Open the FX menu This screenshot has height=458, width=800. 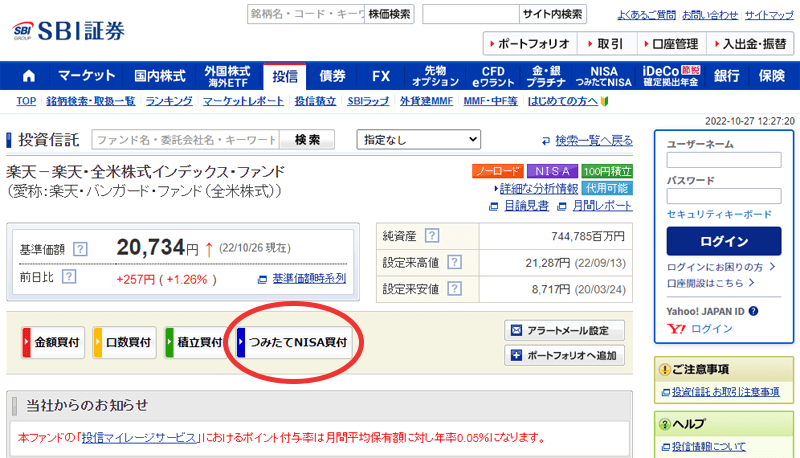[381, 76]
